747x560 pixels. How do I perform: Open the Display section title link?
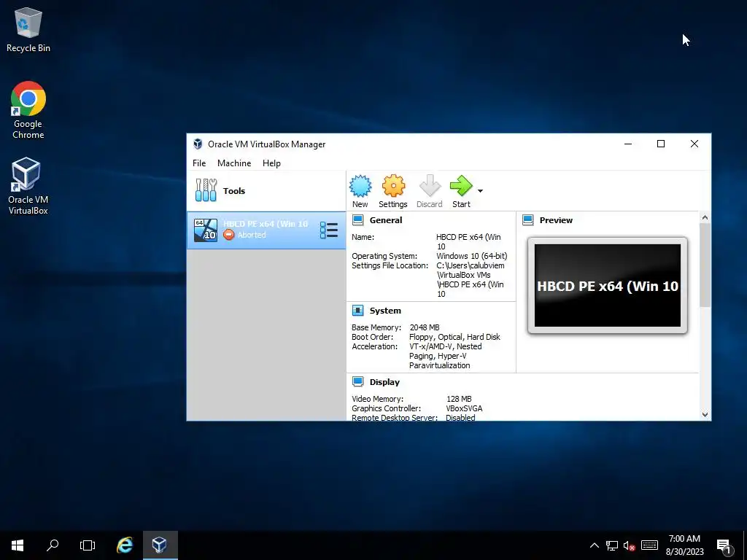[384, 382]
